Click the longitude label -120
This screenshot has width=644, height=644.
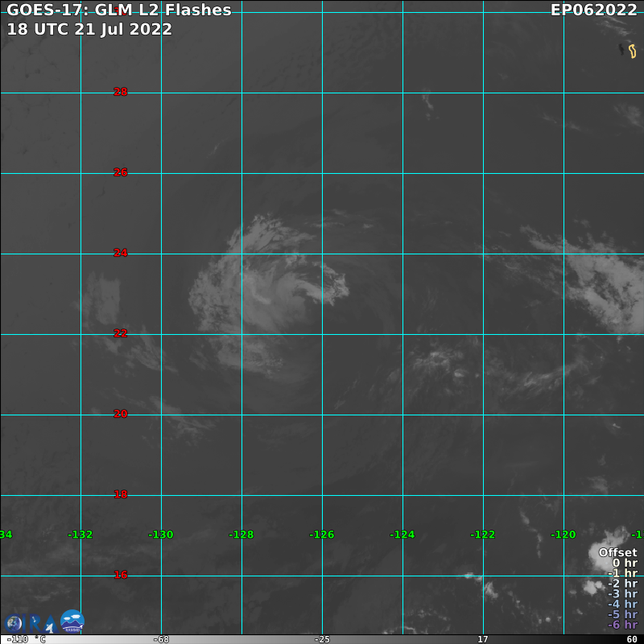563,535
